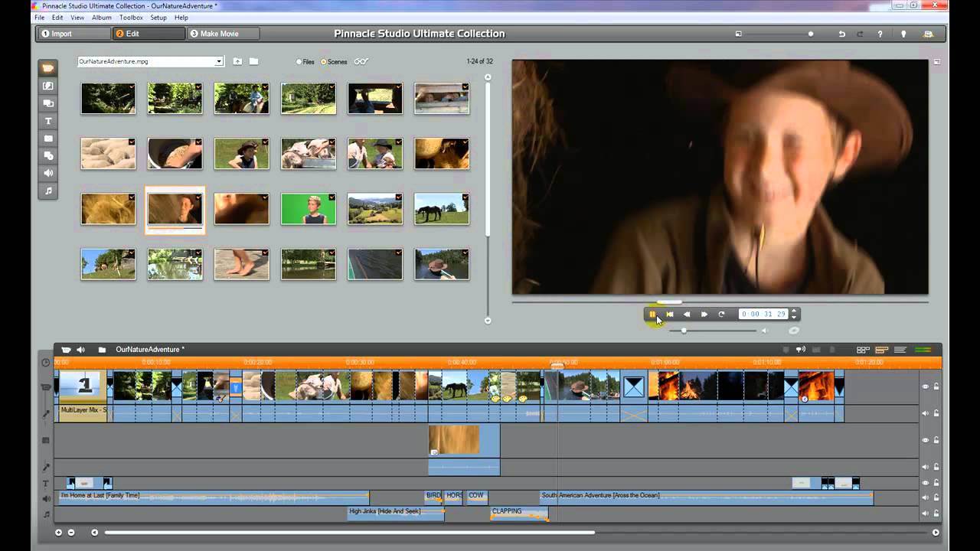Image resolution: width=980 pixels, height=551 pixels.
Task: Click the light bulb tips icon
Action: 903,34
